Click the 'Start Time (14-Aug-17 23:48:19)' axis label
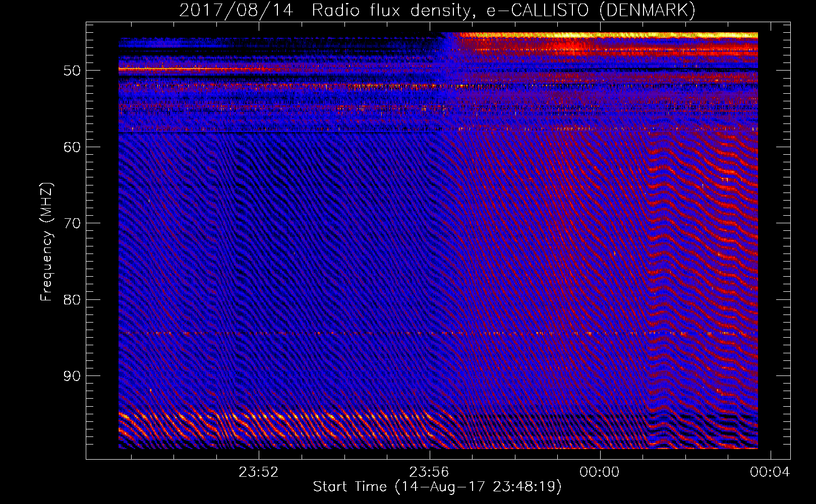Viewport: 816px width, 504px height. 437,487
